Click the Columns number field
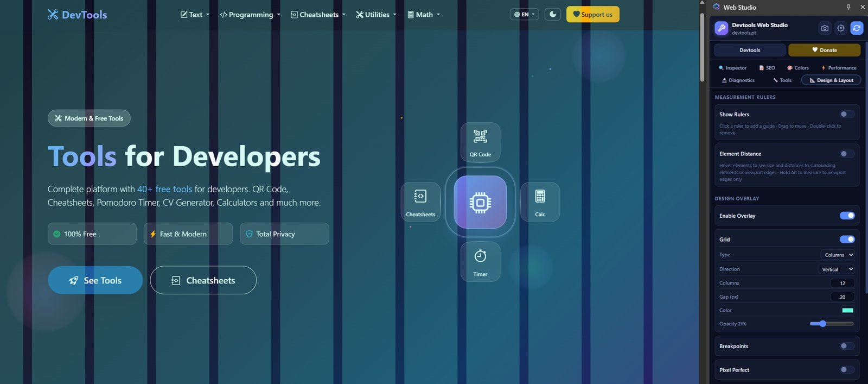 coord(843,283)
